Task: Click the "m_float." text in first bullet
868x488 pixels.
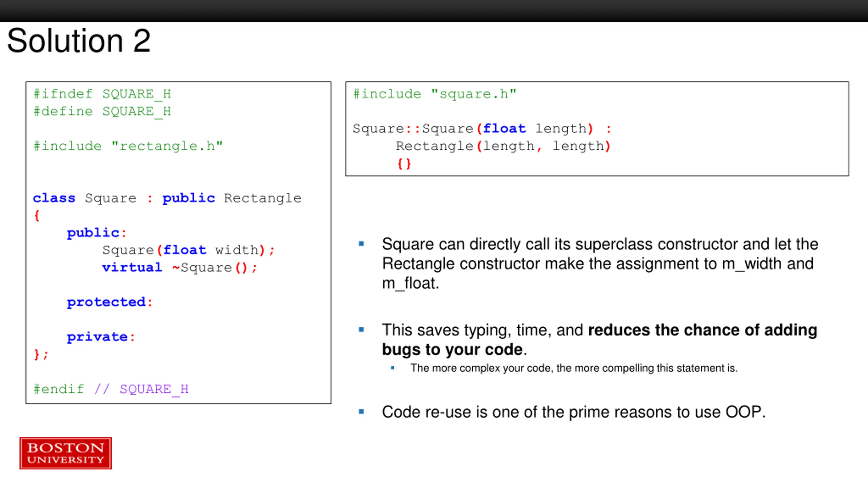Action: click(x=411, y=283)
